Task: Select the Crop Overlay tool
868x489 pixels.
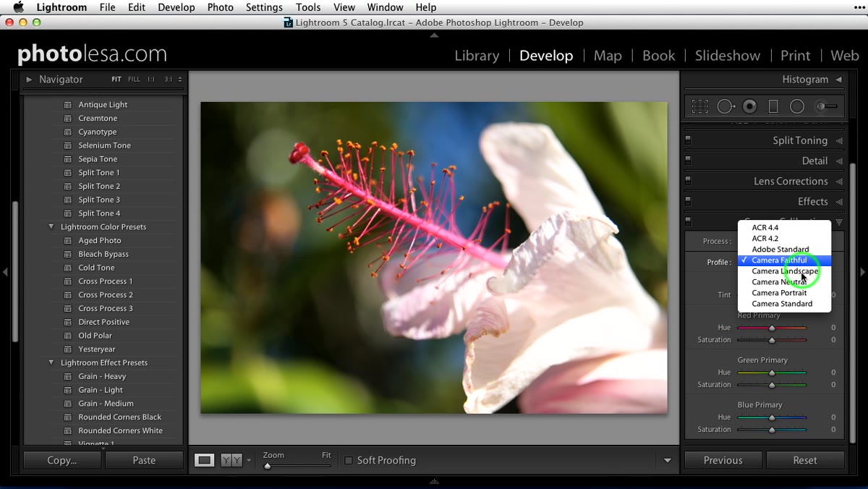Action: point(699,106)
